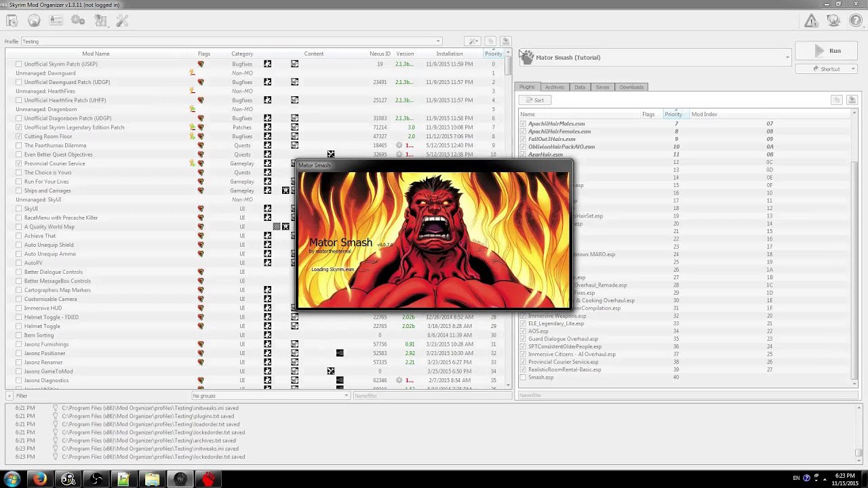This screenshot has width=868, height=488.
Task: Click the mod list restore backup icon
Action: tap(491, 41)
